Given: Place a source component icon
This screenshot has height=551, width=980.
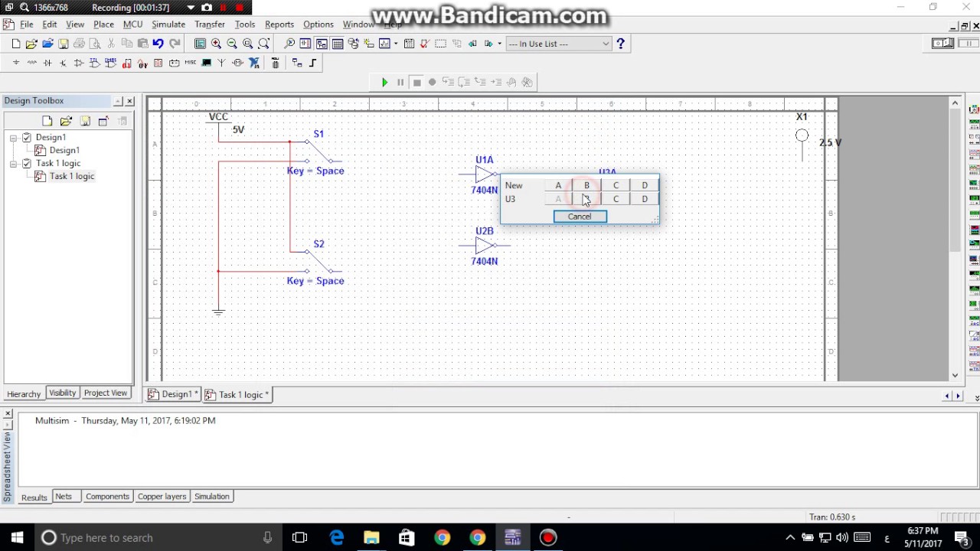Looking at the screenshot, I should [16, 63].
